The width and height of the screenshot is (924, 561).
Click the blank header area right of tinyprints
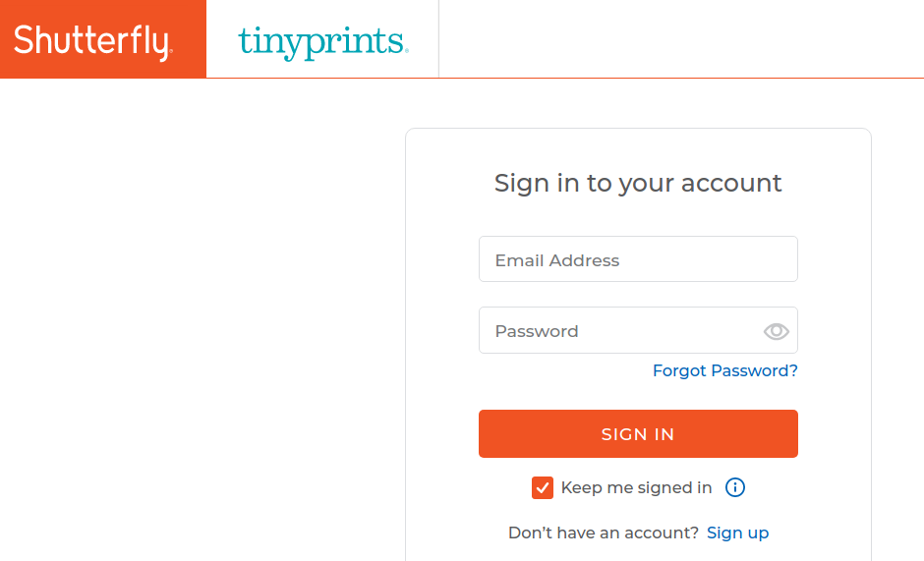(x=678, y=39)
